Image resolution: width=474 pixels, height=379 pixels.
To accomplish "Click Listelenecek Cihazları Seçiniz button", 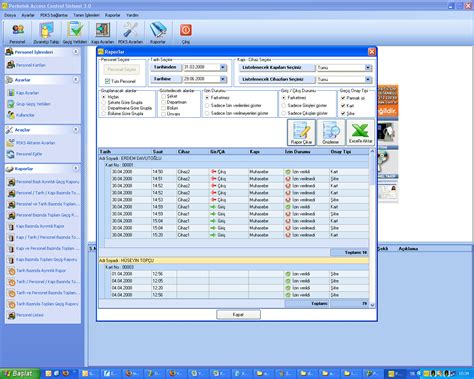I will [276, 79].
